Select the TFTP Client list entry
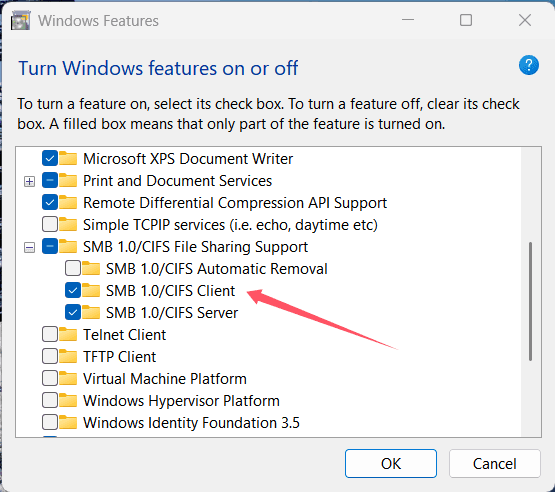 [120, 356]
